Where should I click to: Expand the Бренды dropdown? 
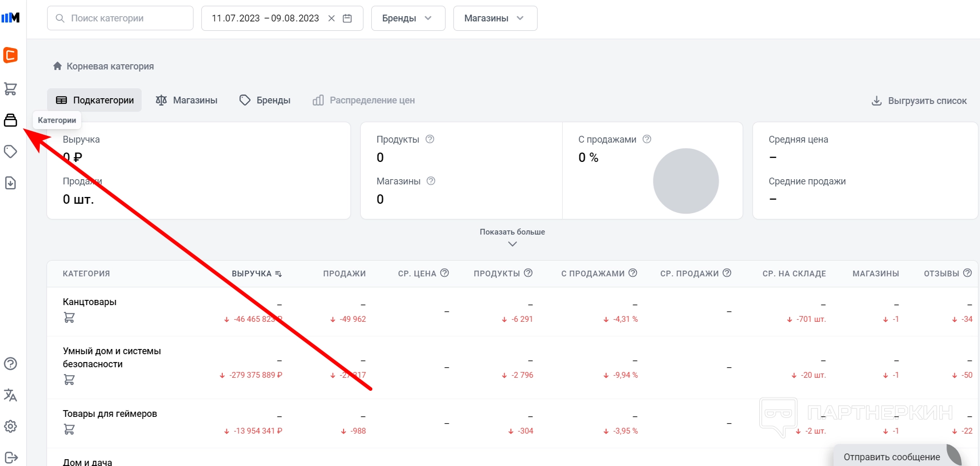[408, 18]
